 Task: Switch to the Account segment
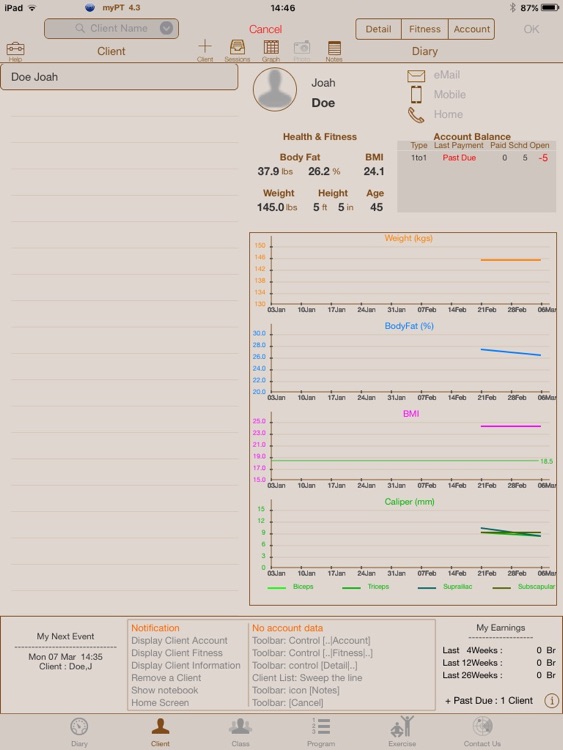click(472, 29)
